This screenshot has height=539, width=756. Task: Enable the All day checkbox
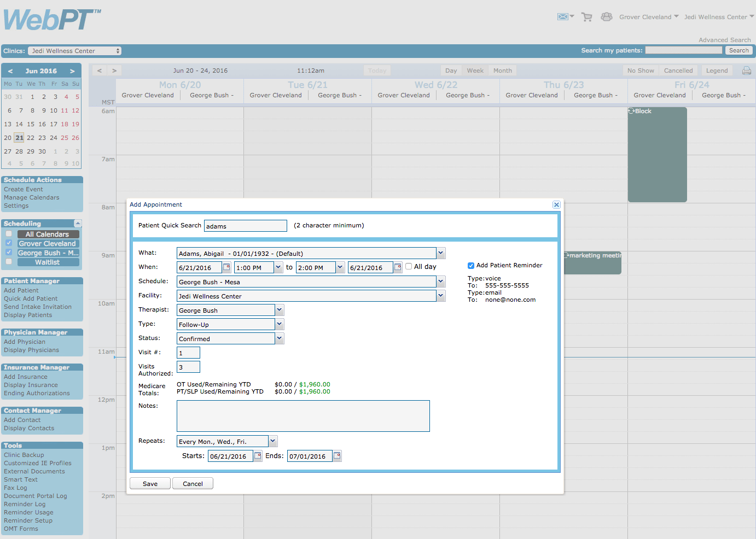409,266
